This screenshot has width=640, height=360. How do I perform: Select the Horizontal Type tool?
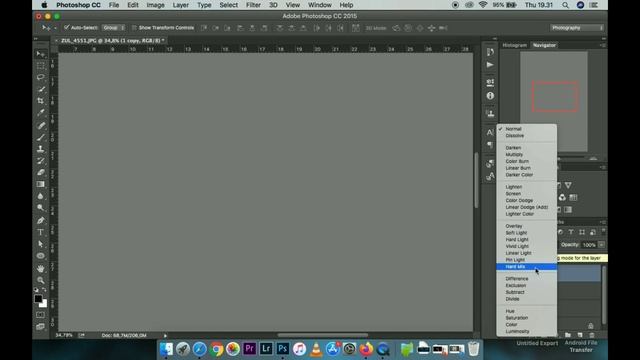pyautogui.click(x=40, y=232)
